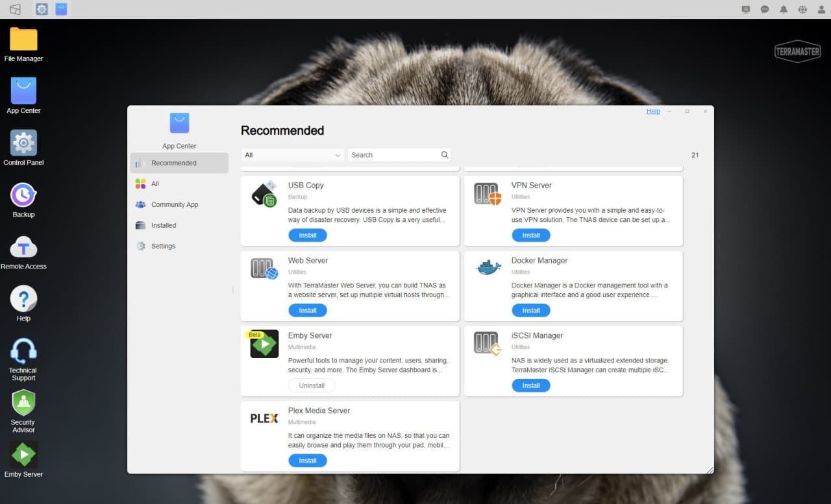Install the VPN Server app
The height and width of the screenshot is (504, 831).
pos(530,235)
